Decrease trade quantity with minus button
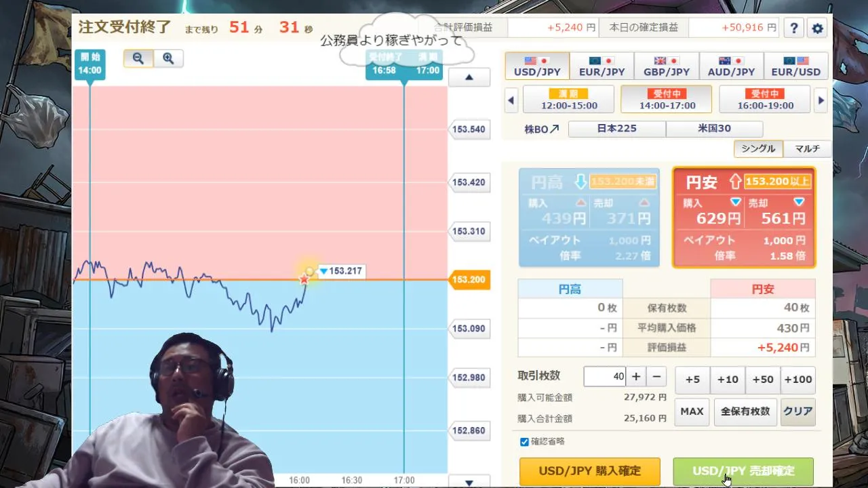The width and height of the screenshot is (868, 488). pyautogui.click(x=656, y=378)
